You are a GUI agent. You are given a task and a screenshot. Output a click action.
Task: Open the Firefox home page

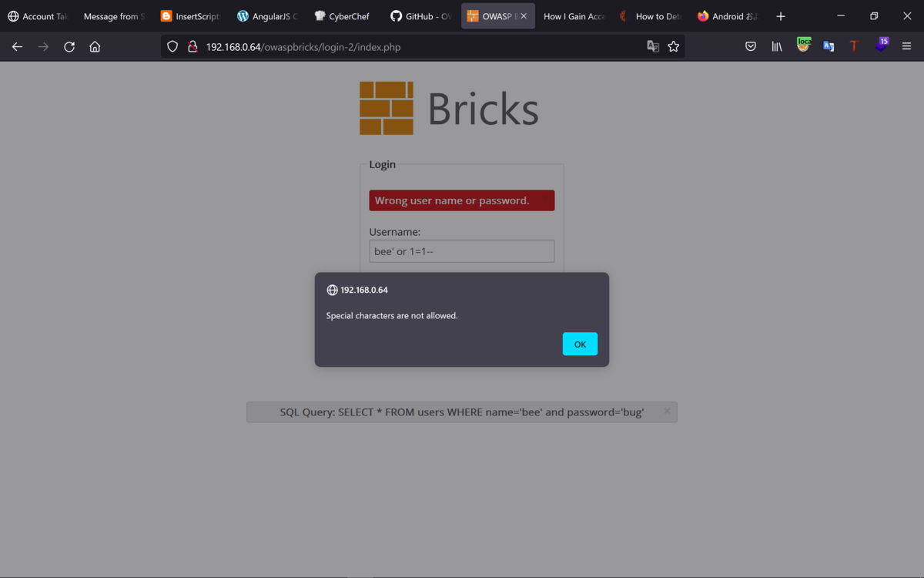pyautogui.click(x=95, y=47)
